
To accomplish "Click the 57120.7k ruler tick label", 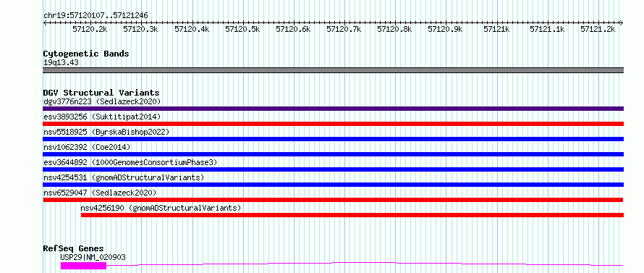I will pos(344,29).
